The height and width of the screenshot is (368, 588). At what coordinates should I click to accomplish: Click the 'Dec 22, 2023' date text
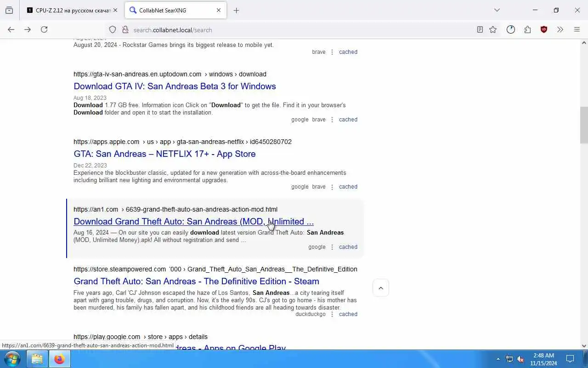point(90,166)
